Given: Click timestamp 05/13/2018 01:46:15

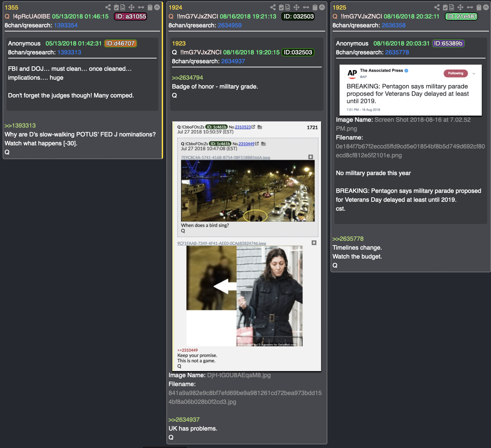Looking at the screenshot, I should click(x=80, y=16).
